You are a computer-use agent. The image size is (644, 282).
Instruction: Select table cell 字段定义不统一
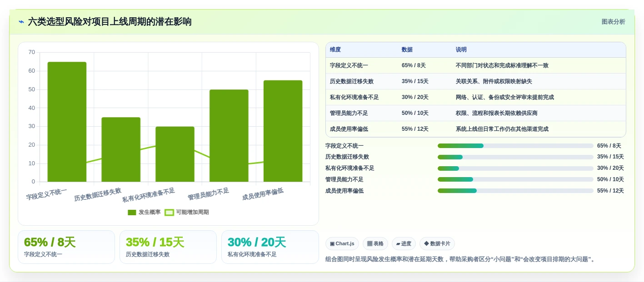[x=349, y=65]
